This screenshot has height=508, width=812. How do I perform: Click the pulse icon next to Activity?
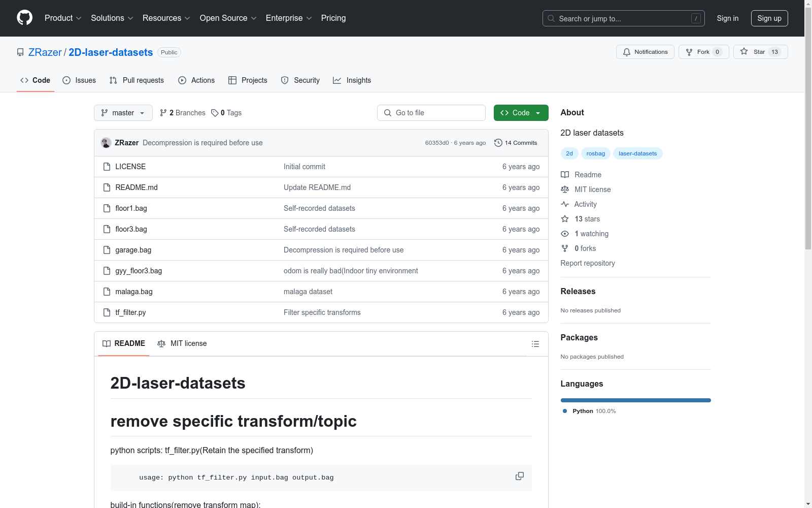point(565,204)
